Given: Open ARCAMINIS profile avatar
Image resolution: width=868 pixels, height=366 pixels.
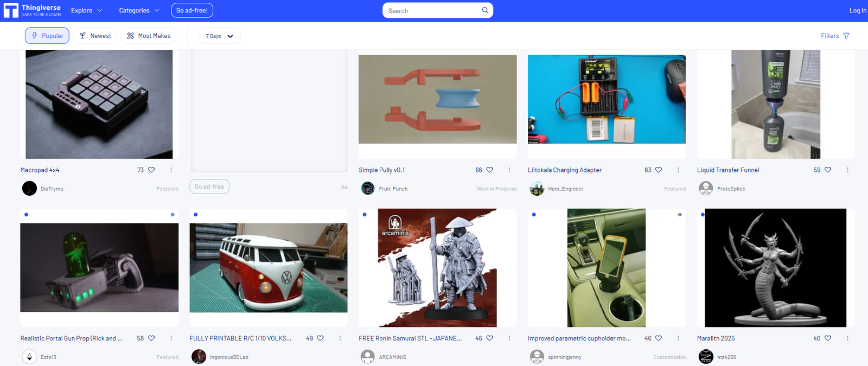Looking at the screenshot, I should point(368,357).
